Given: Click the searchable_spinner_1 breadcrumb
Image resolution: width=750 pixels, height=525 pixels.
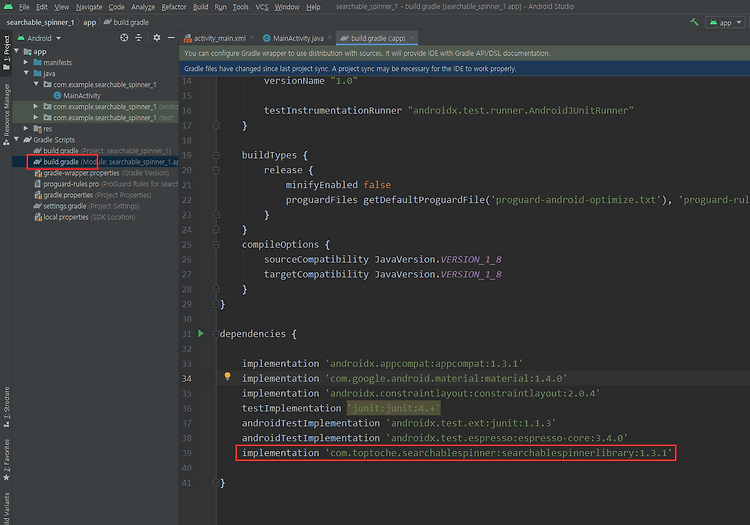Looking at the screenshot, I should click(40, 22).
